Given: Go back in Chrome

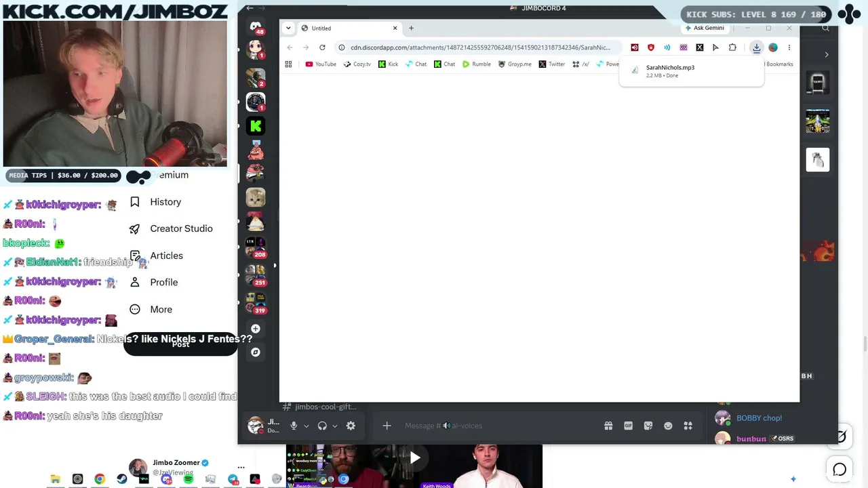Looking at the screenshot, I should pos(290,47).
